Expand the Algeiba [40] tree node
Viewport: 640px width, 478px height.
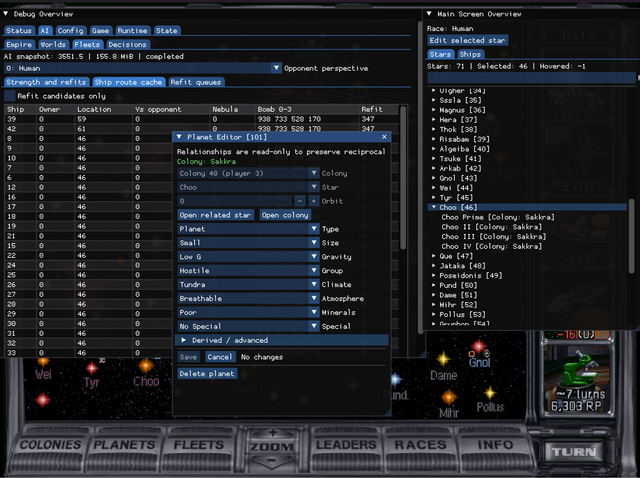434,149
